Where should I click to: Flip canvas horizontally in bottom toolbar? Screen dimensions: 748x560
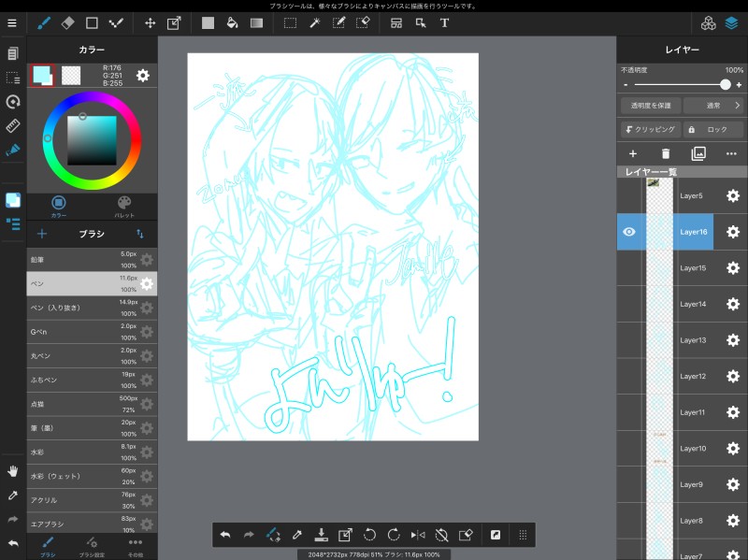click(x=418, y=535)
